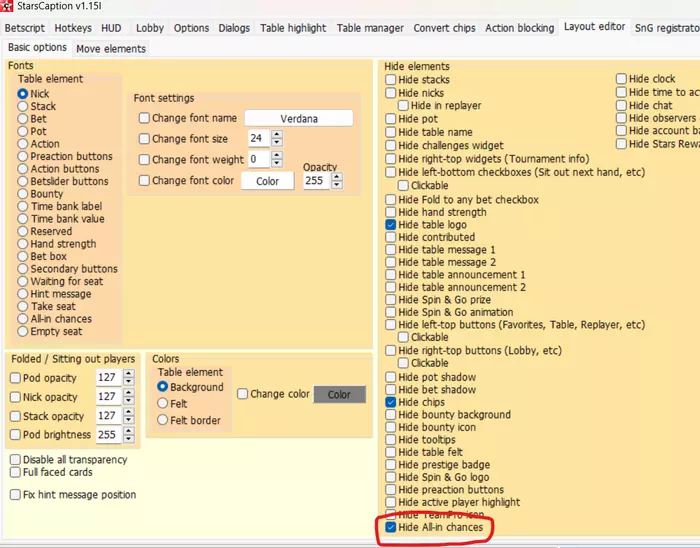The image size is (700, 548).
Task: Tick Hide challenges widget checkbox
Action: 391,145
